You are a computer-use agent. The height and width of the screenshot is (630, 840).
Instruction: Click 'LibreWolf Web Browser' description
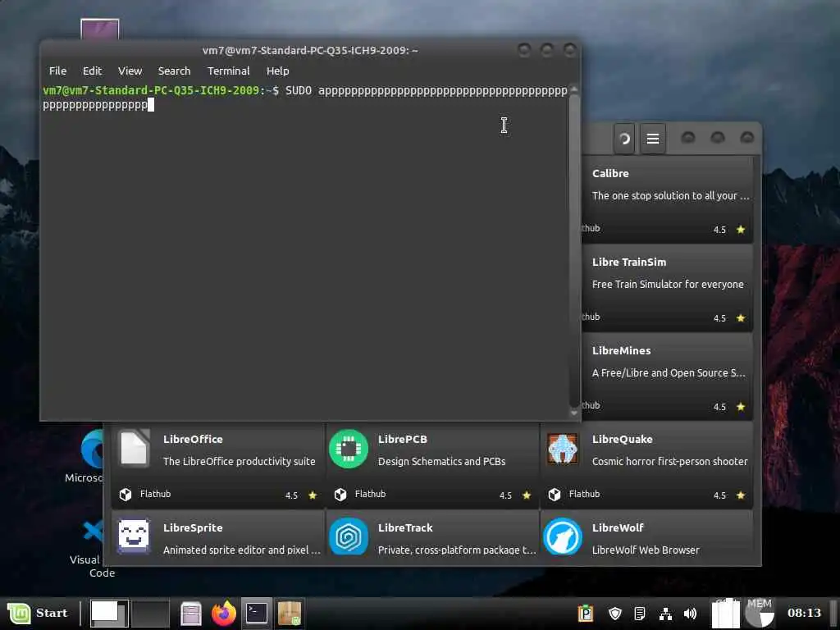[x=646, y=550]
